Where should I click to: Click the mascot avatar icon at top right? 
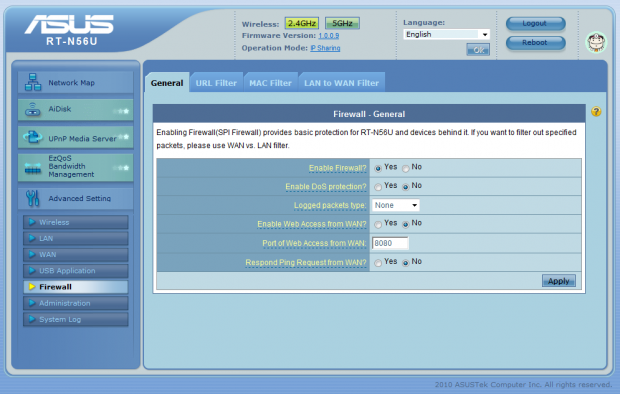click(x=596, y=42)
